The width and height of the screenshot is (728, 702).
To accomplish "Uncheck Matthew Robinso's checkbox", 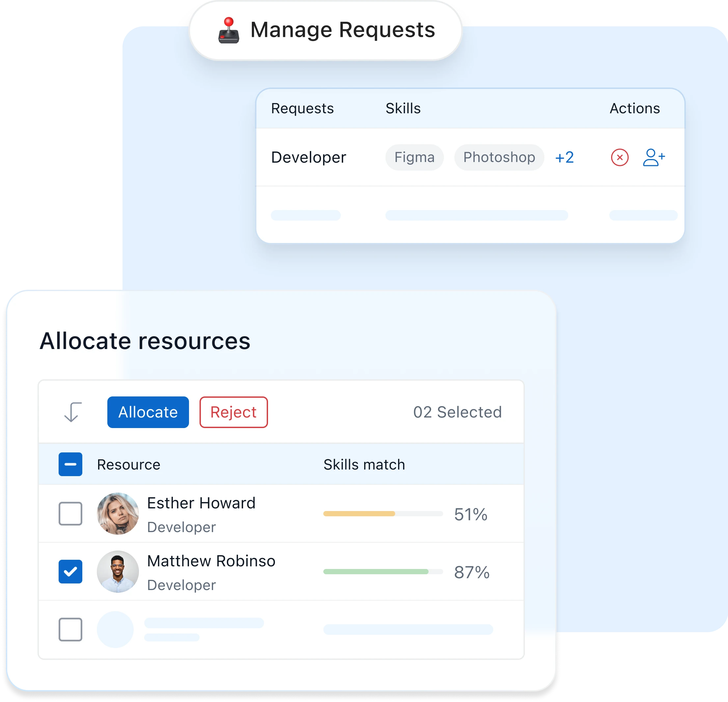I will tap(70, 571).
